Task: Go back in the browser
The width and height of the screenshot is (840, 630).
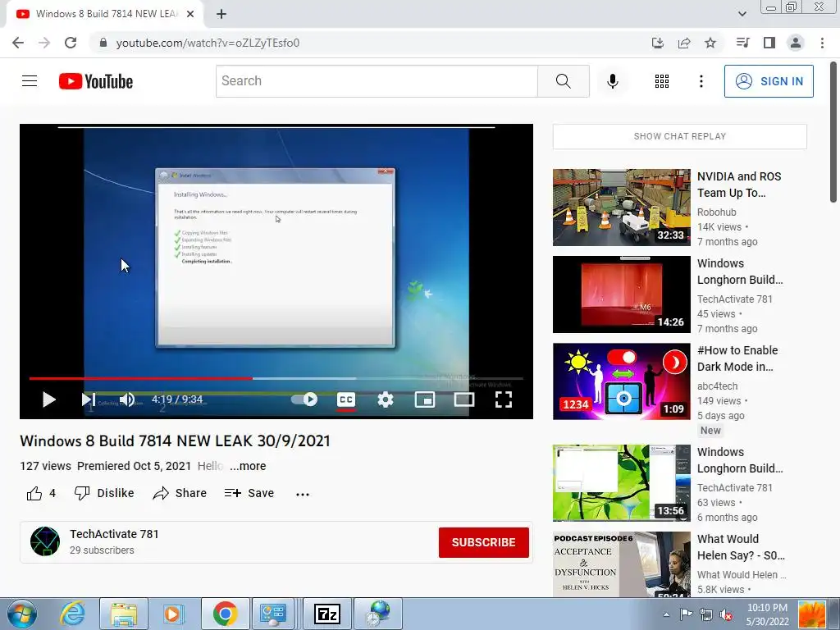Action: 18,43
